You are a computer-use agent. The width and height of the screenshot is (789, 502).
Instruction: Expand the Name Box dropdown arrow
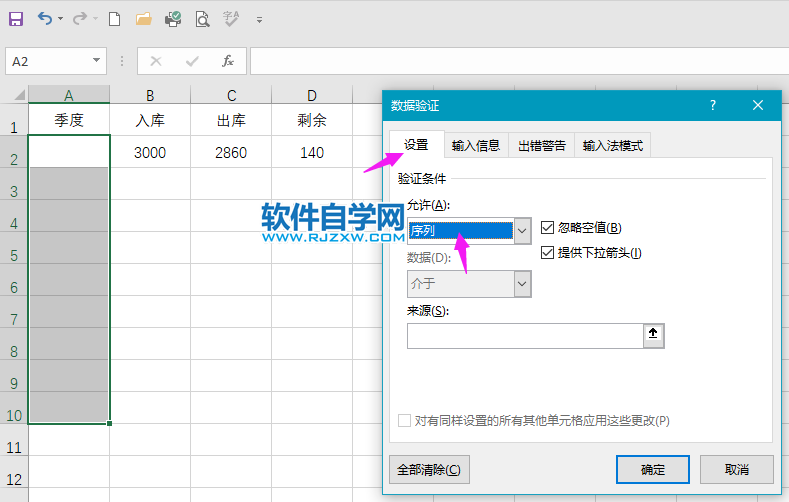click(97, 61)
